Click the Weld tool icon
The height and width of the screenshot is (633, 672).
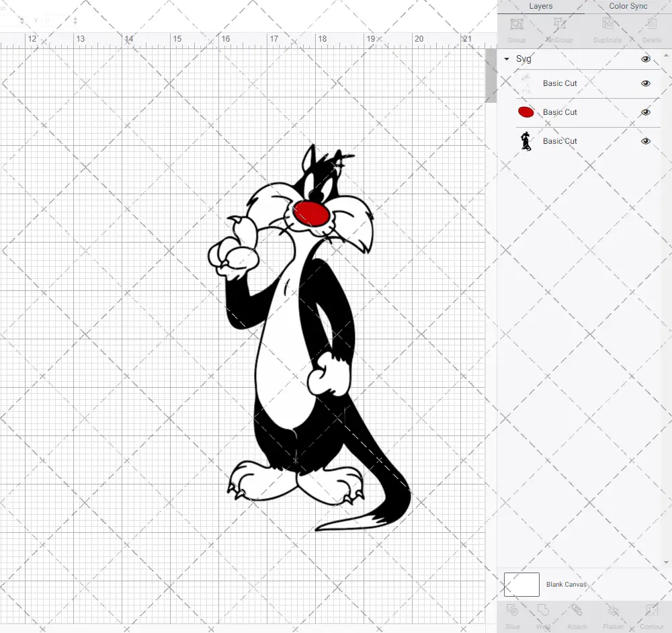543,610
